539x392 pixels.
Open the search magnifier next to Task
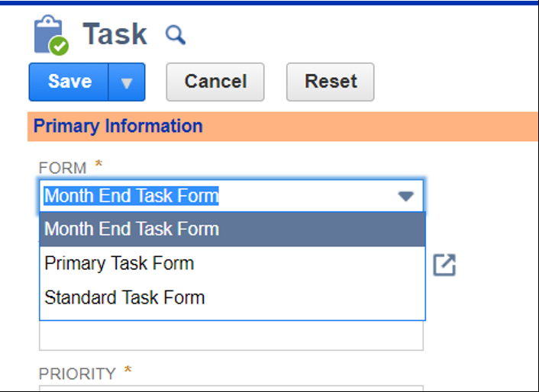click(x=176, y=34)
